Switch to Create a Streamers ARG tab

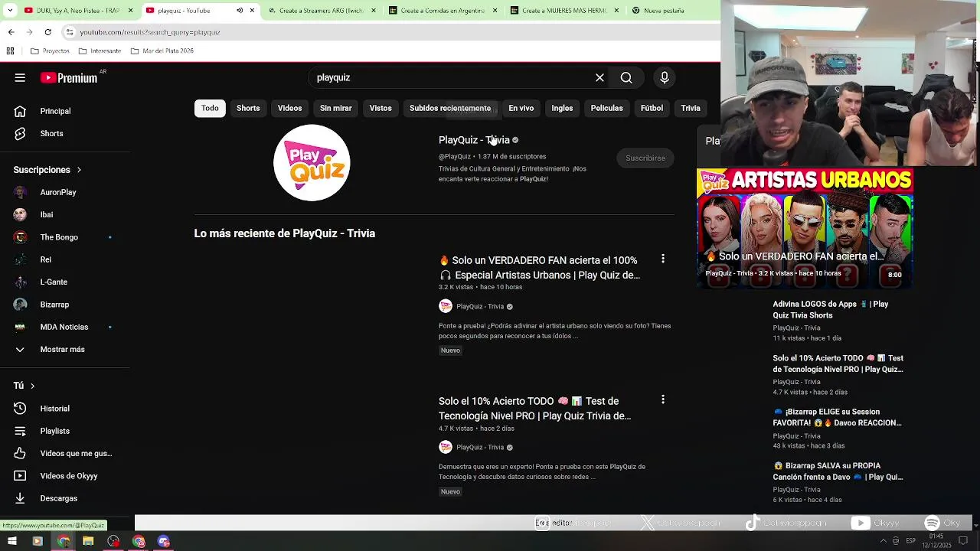coord(322,11)
